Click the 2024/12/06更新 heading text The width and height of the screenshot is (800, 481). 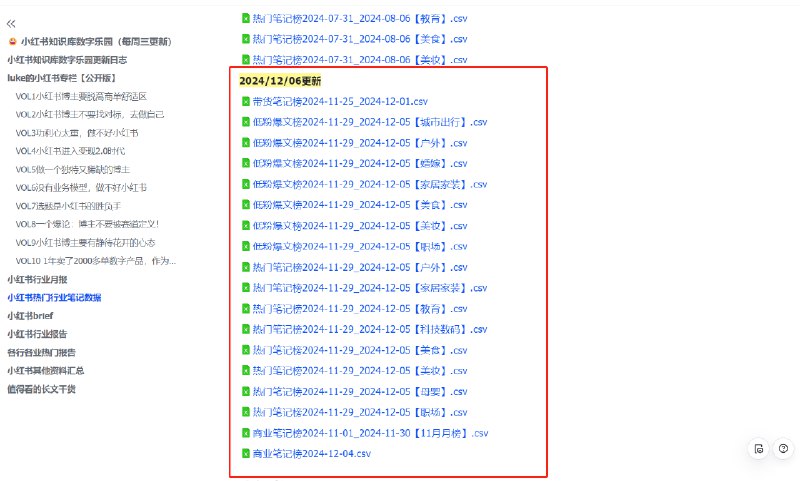[x=280, y=81]
